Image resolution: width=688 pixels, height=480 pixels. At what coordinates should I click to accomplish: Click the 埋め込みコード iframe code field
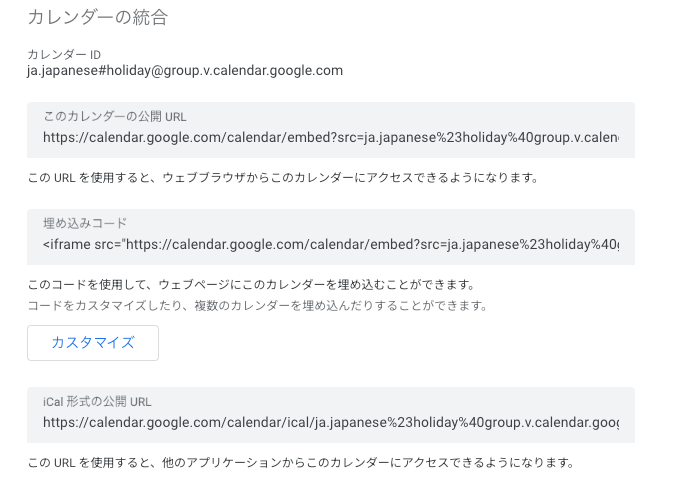pyautogui.click(x=330, y=244)
